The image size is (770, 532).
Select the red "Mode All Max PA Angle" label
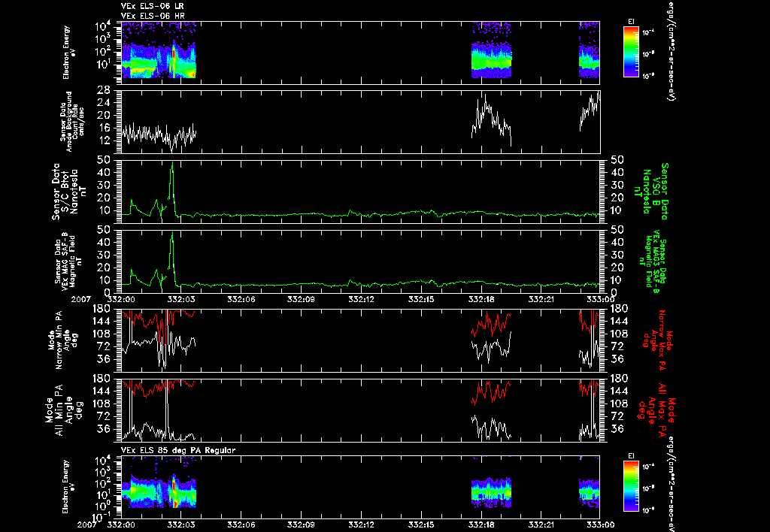(656, 409)
